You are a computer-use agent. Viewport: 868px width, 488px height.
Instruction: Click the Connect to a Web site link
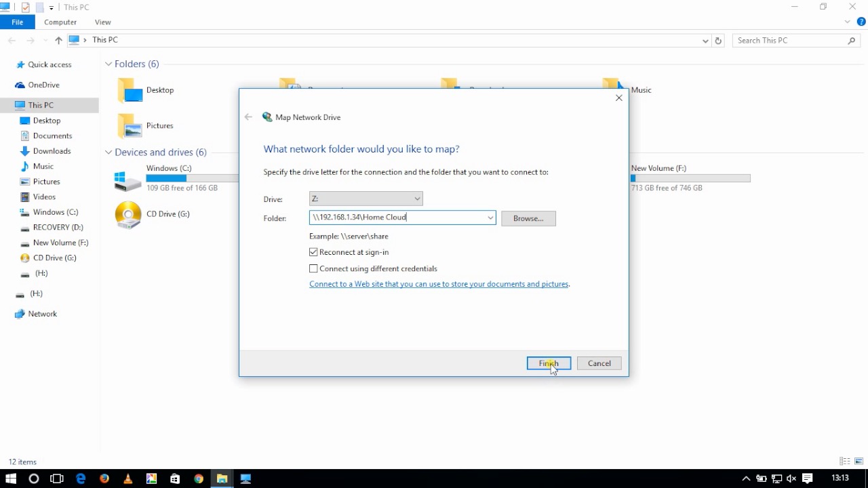click(x=439, y=284)
